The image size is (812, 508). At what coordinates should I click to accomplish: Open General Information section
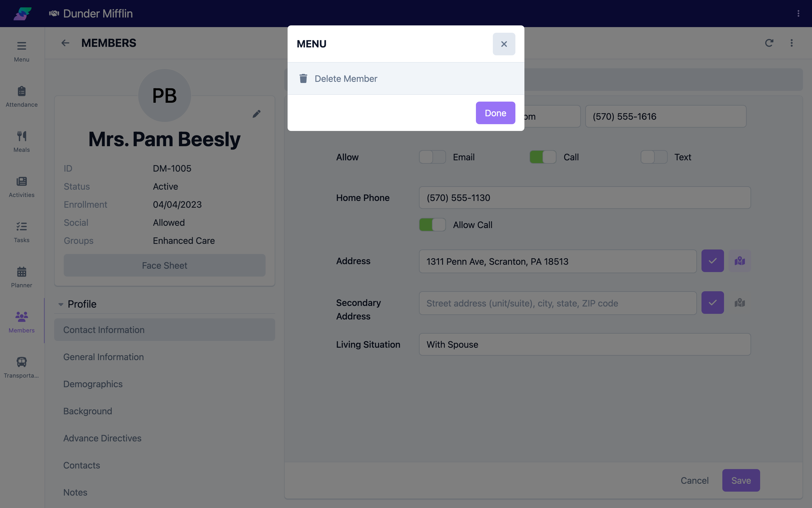[x=164, y=357]
